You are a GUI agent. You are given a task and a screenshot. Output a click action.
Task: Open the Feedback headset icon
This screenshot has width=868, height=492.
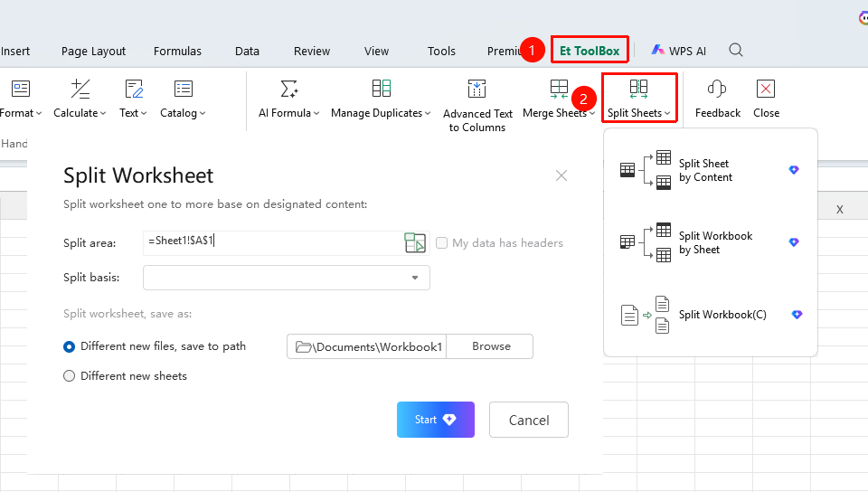[717, 89]
